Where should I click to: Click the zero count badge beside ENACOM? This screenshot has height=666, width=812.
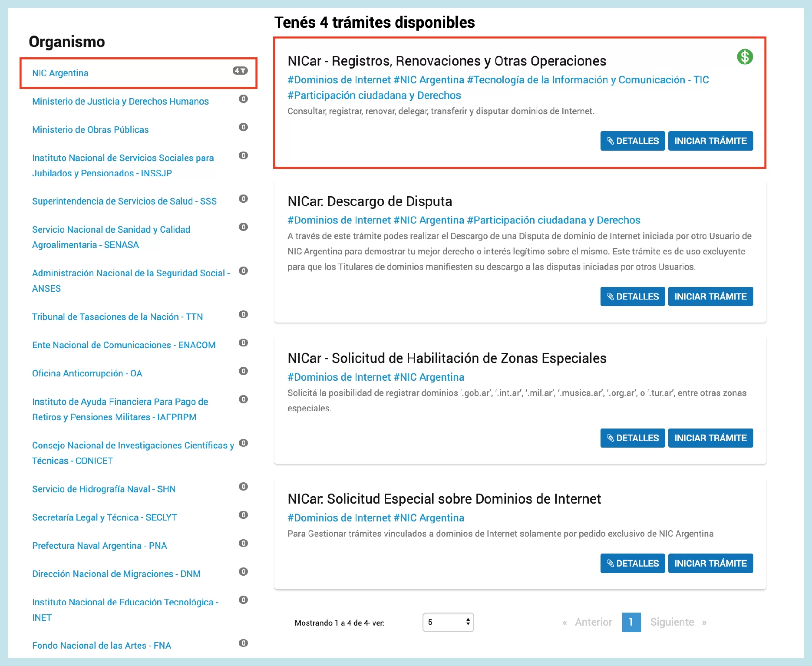coord(243,343)
